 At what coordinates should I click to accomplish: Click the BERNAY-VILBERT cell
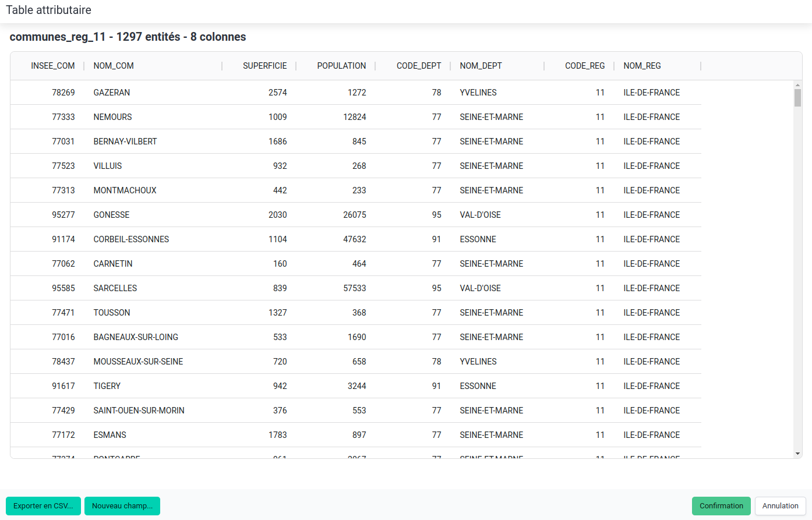coord(125,142)
